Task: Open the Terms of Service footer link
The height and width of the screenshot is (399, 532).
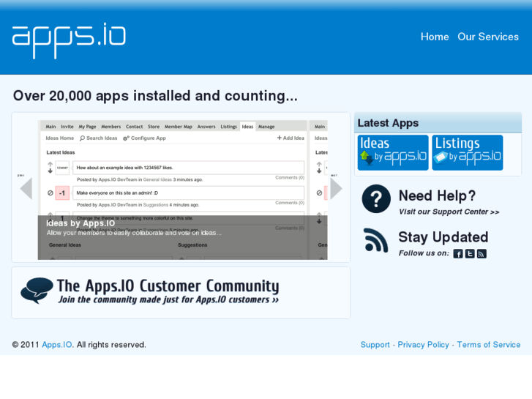Action: (x=489, y=345)
